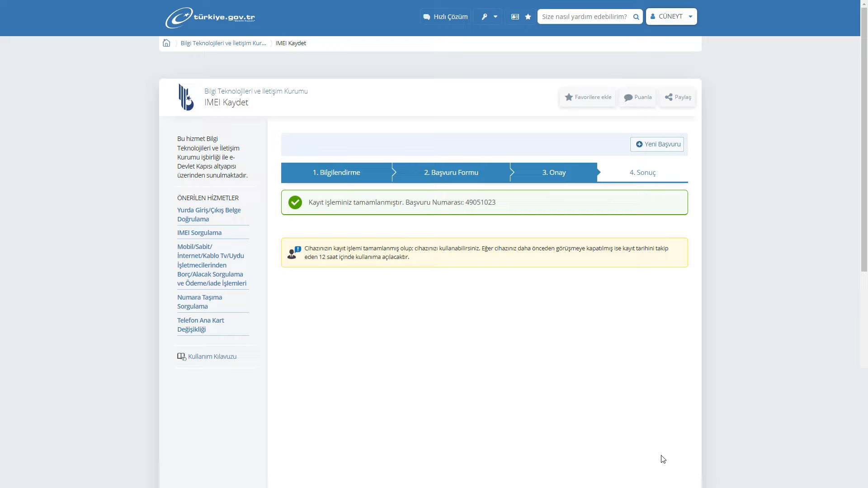Click Favorilere ekle star button
Viewport: 868px width, 488px height.
click(588, 97)
